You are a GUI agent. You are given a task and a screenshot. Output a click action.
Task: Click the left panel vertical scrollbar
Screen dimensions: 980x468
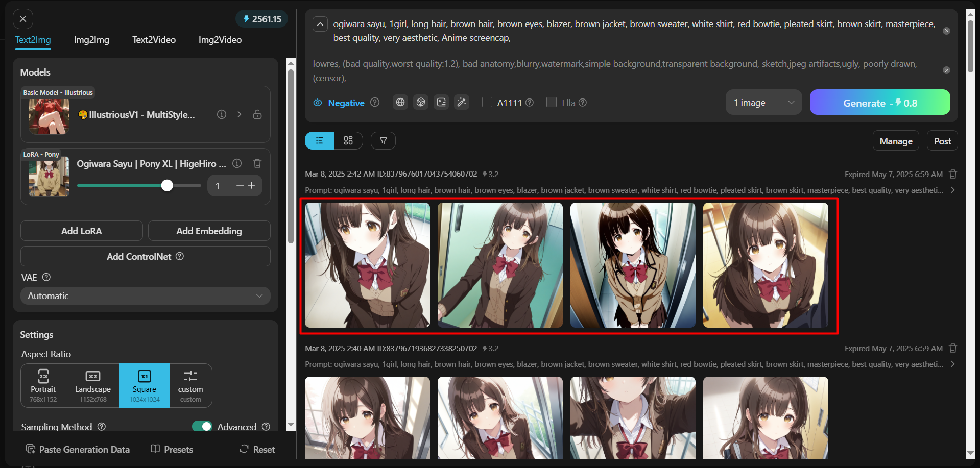pyautogui.click(x=291, y=156)
